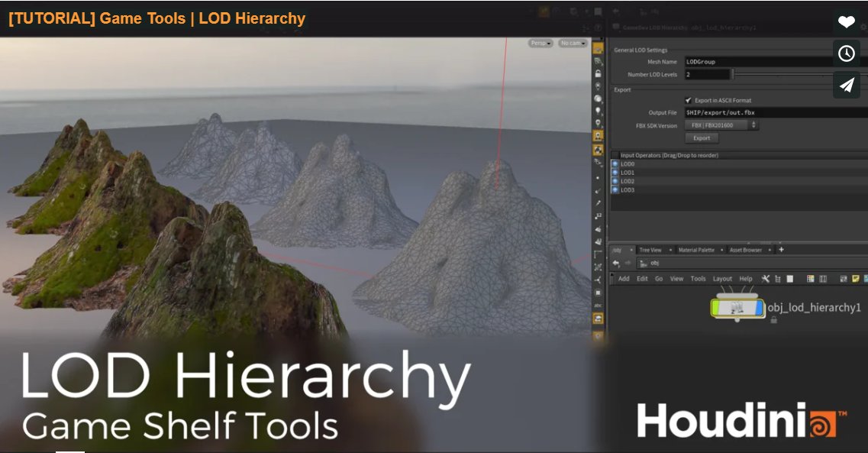Toggle the lock icon in viewport sidebar

coord(598,73)
